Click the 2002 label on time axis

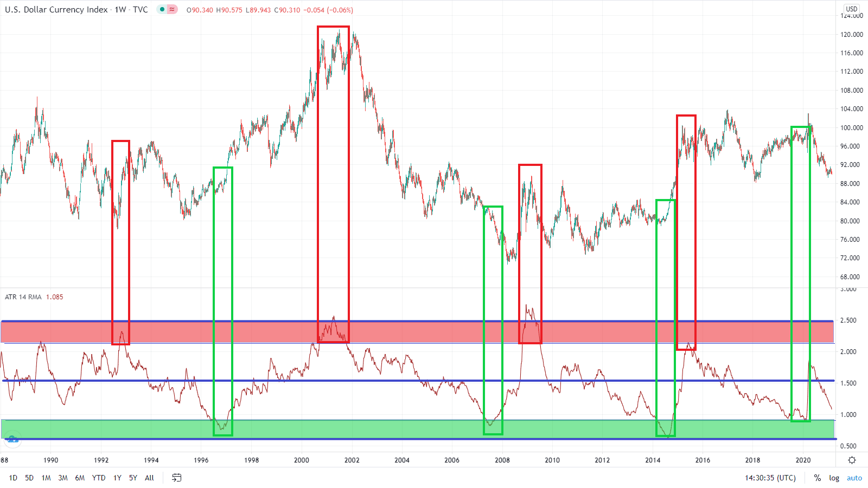(352, 460)
